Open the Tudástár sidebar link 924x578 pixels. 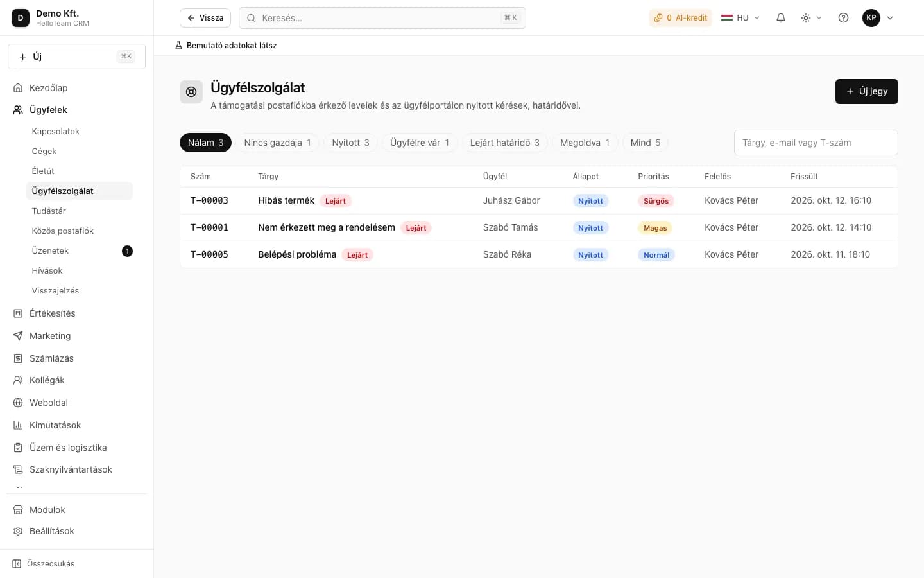click(x=79, y=211)
